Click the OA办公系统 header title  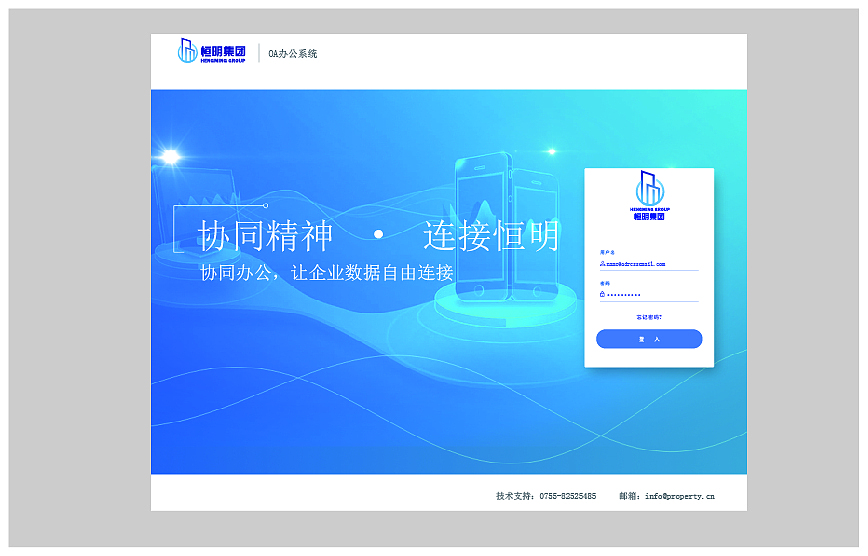tap(293, 54)
